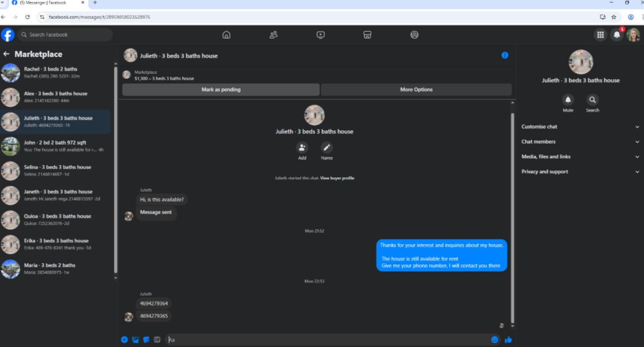Open a new browser tab
The image size is (644, 347).
point(95,3)
